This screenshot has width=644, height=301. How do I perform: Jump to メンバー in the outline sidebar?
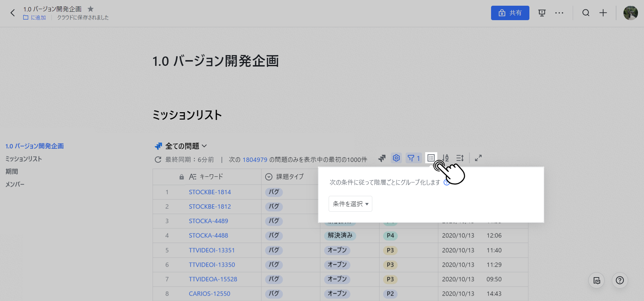(15, 184)
